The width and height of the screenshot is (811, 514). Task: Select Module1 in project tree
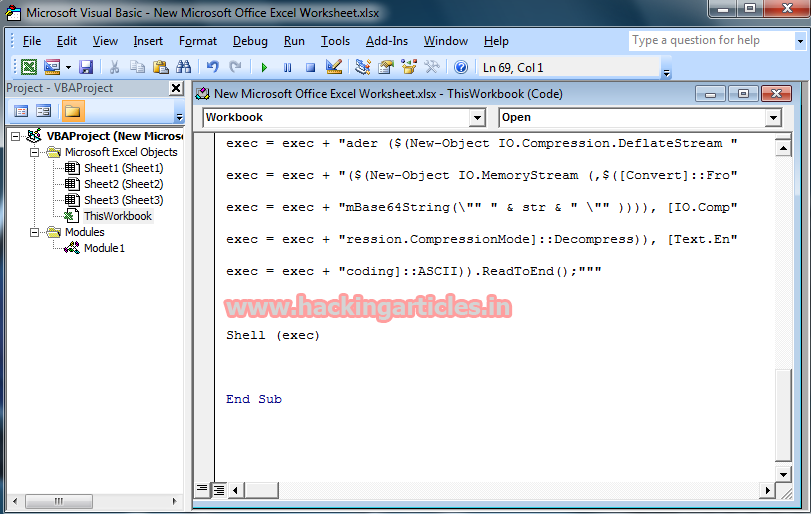tap(104, 248)
